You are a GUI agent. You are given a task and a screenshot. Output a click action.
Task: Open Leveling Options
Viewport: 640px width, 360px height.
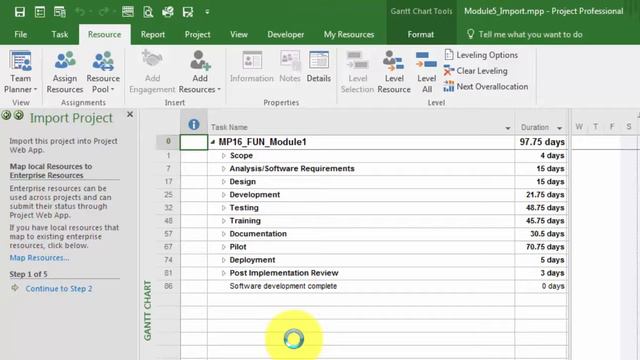click(x=481, y=55)
